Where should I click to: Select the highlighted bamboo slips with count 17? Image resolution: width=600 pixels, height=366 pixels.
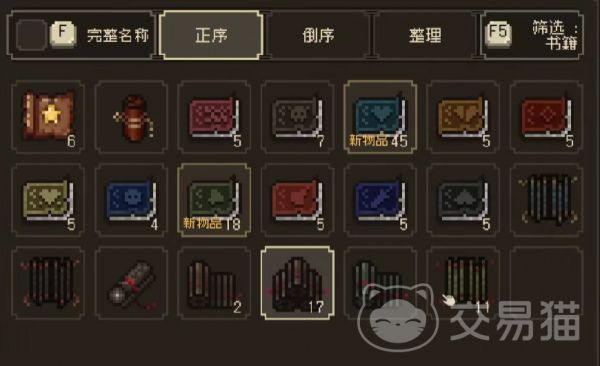297,283
